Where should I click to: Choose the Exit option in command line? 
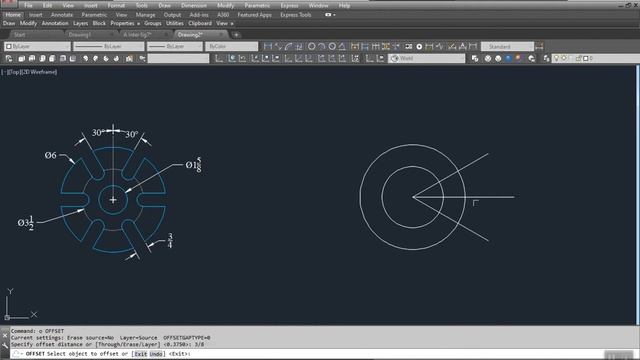tap(140, 354)
